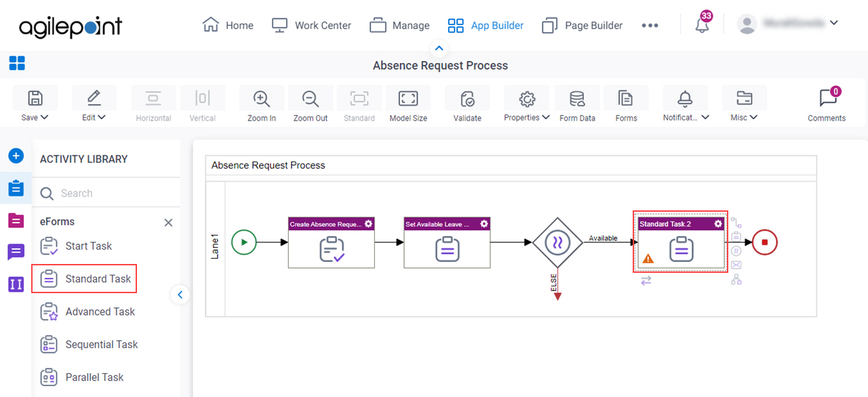Collapse the Activity Library panel chevron
Image resolution: width=868 pixels, height=397 pixels.
(180, 295)
